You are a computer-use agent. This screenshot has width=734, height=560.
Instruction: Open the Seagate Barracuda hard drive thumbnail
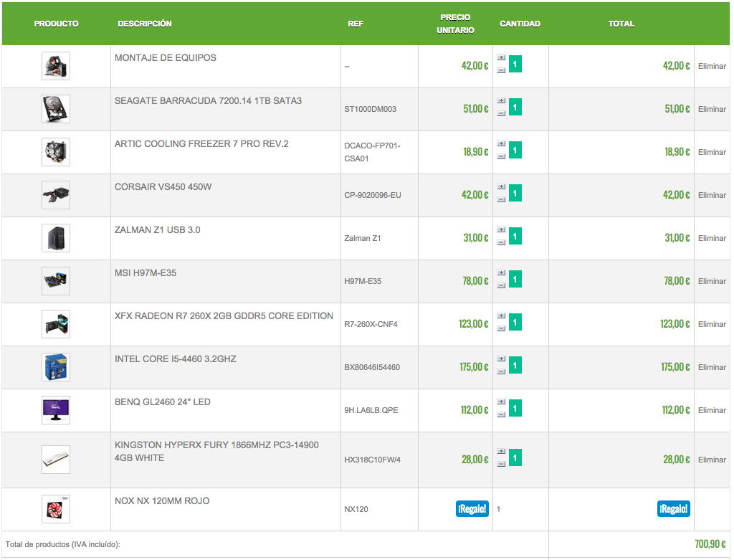tap(56, 109)
